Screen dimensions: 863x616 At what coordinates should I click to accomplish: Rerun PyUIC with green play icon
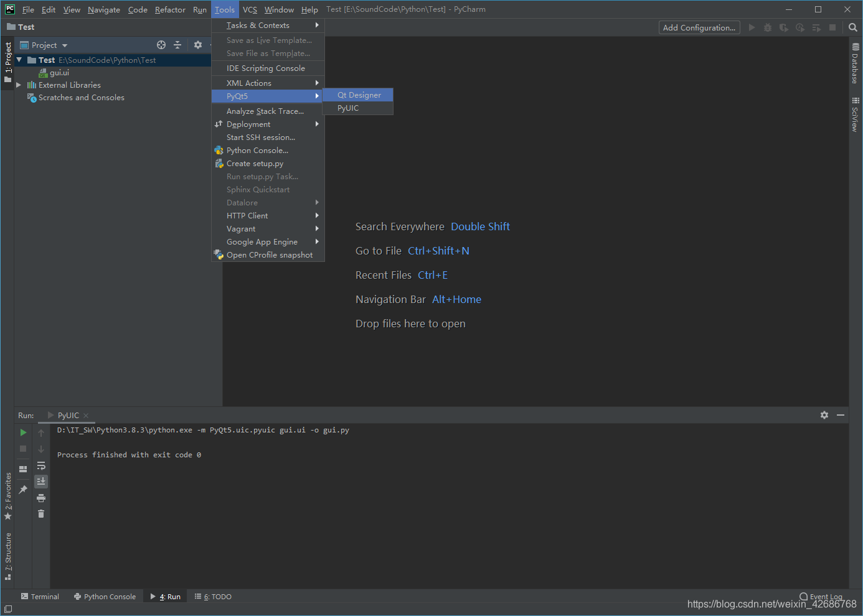[23, 432]
